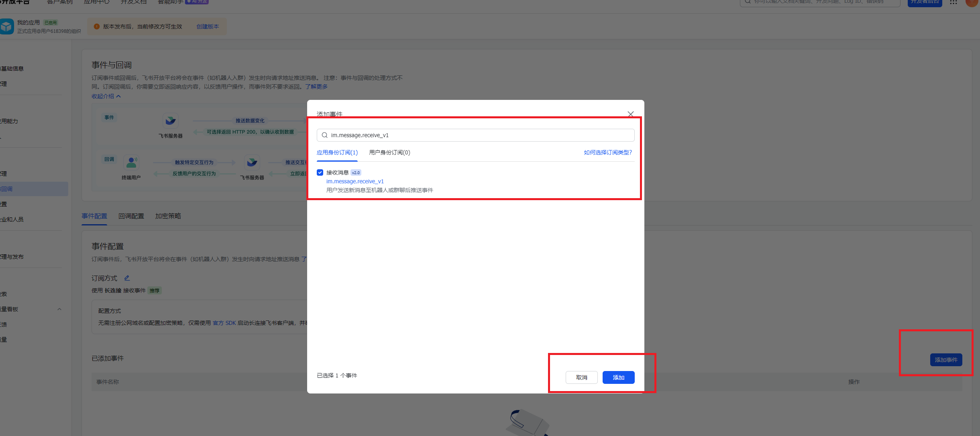Click the orange warning icon in the version banner
The image size is (980, 436).
point(96,26)
